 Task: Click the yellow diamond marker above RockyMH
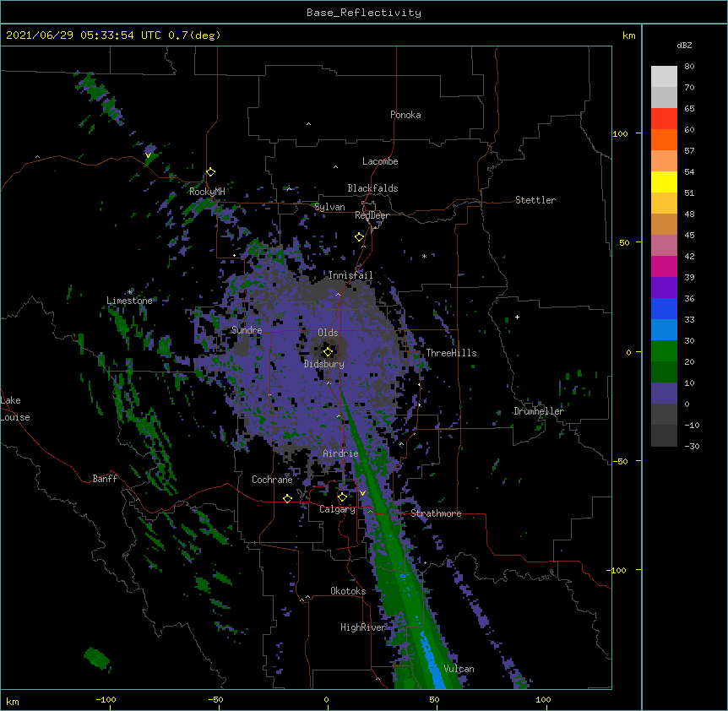211,172
